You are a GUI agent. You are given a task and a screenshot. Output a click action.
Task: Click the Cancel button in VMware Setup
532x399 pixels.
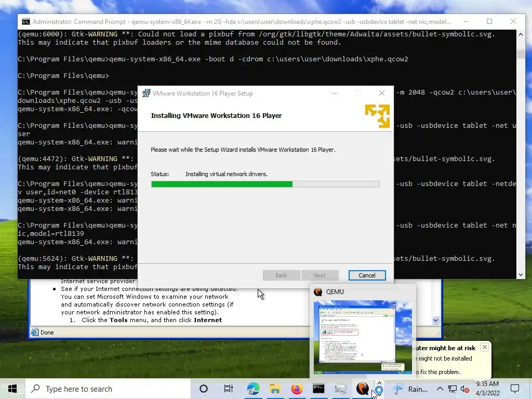point(367,275)
